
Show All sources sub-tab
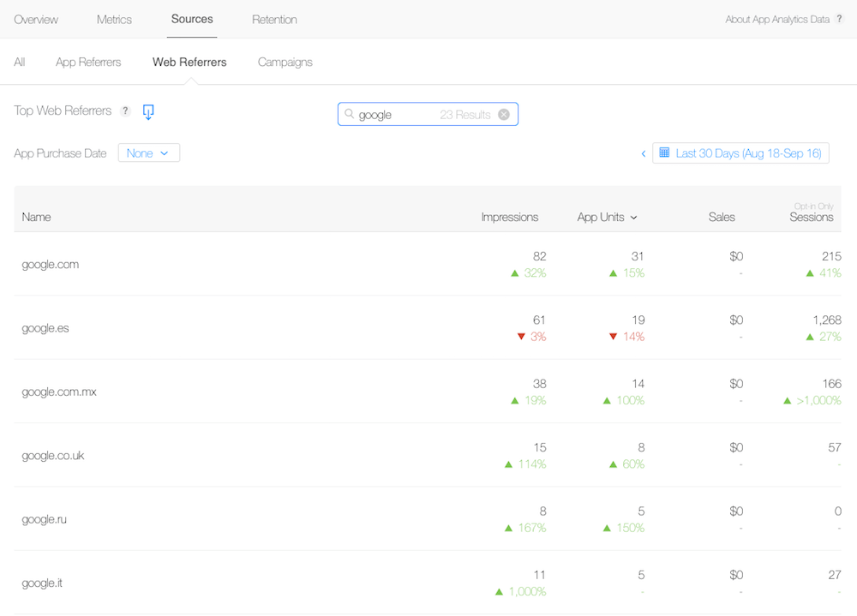coord(20,63)
